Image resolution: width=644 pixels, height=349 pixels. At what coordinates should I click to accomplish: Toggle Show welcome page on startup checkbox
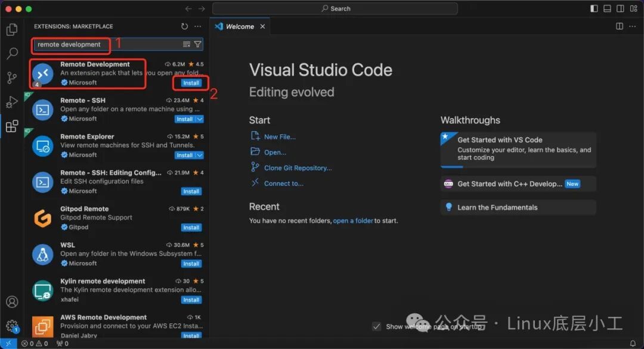(376, 326)
